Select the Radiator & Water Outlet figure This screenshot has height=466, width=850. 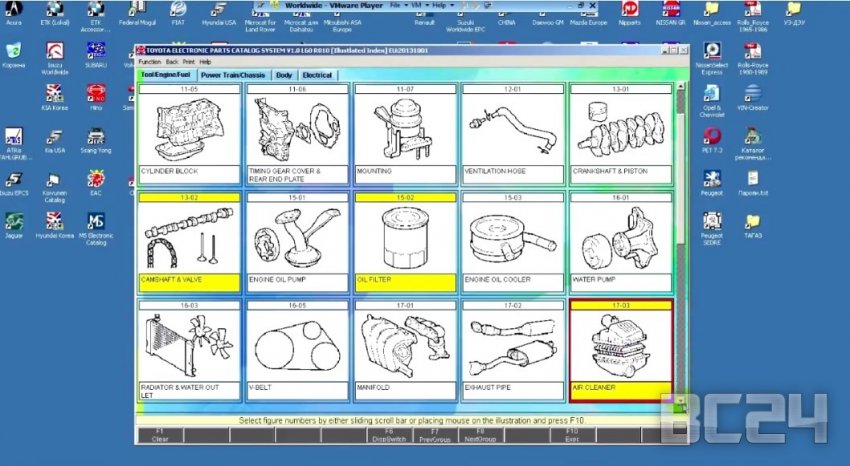tap(189, 346)
